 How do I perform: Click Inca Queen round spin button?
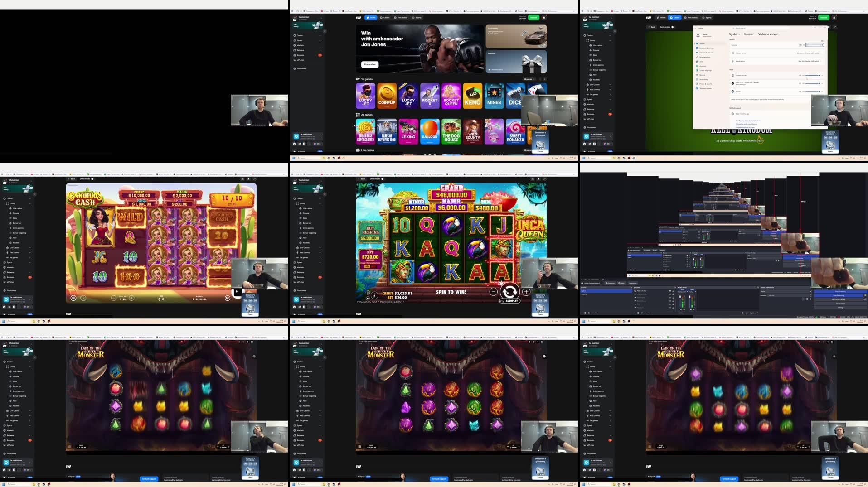click(x=509, y=291)
